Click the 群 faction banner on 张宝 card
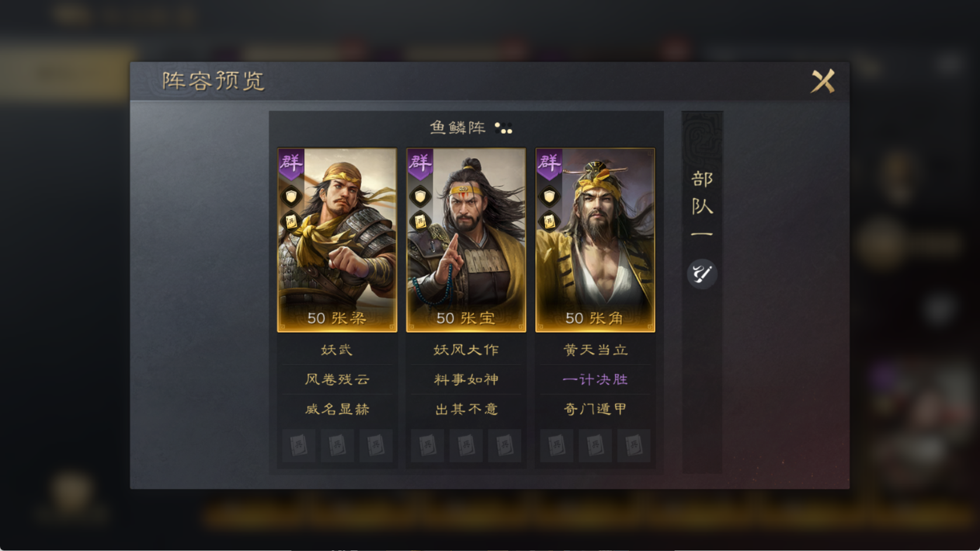 [420, 164]
